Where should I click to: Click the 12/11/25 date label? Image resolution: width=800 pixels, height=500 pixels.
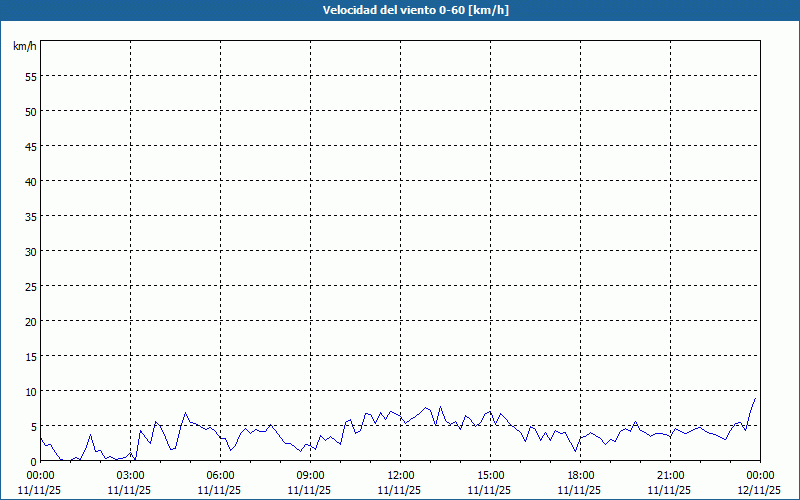tap(759, 490)
